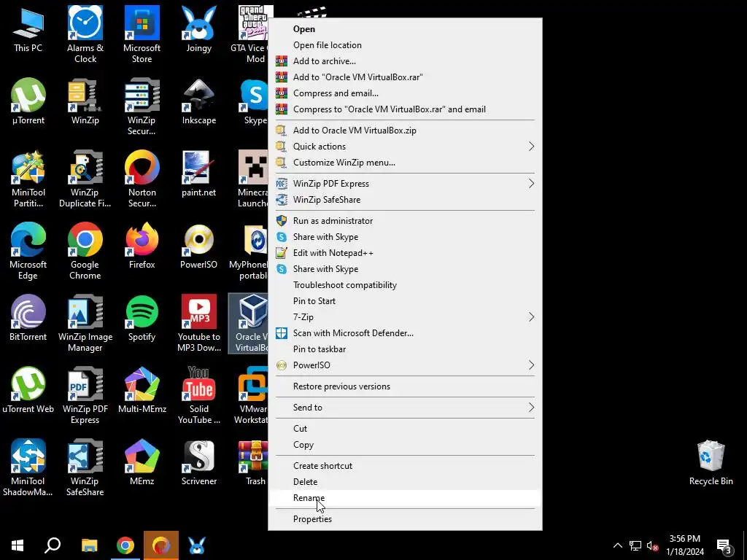Select Delete in the context menu
Viewport: 747px width, 560px height.
click(x=405, y=482)
